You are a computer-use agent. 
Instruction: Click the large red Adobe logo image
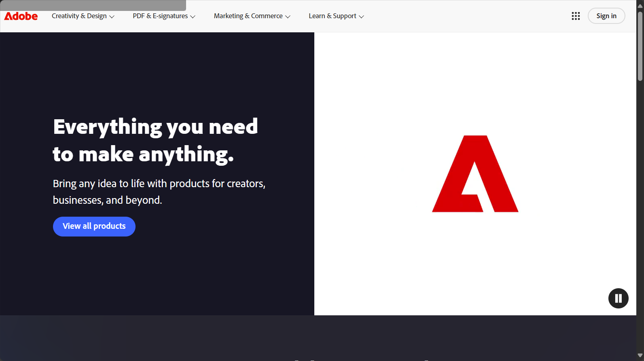coord(475,174)
